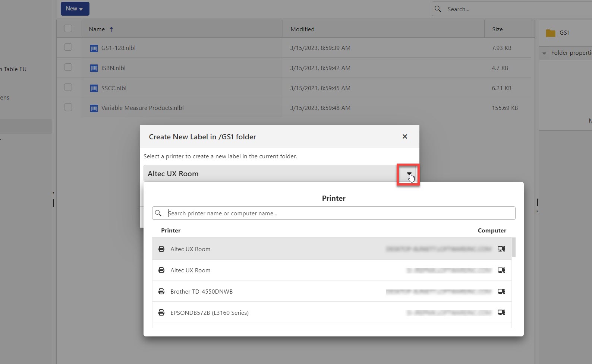Toggle the select-all checkbox in table header
This screenshot has width=592, height=364.
(68, 29)
